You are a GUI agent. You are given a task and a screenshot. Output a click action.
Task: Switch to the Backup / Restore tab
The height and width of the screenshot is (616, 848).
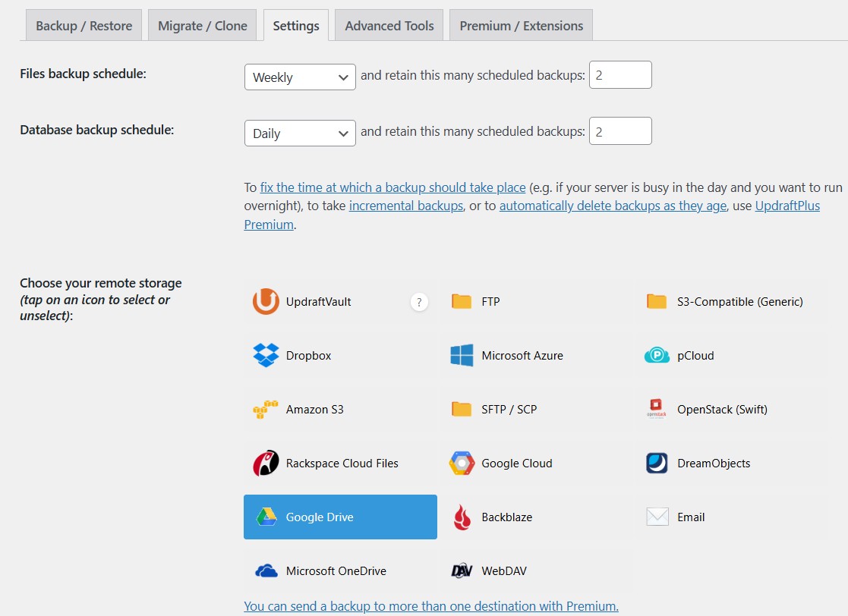tap(84, 25)
